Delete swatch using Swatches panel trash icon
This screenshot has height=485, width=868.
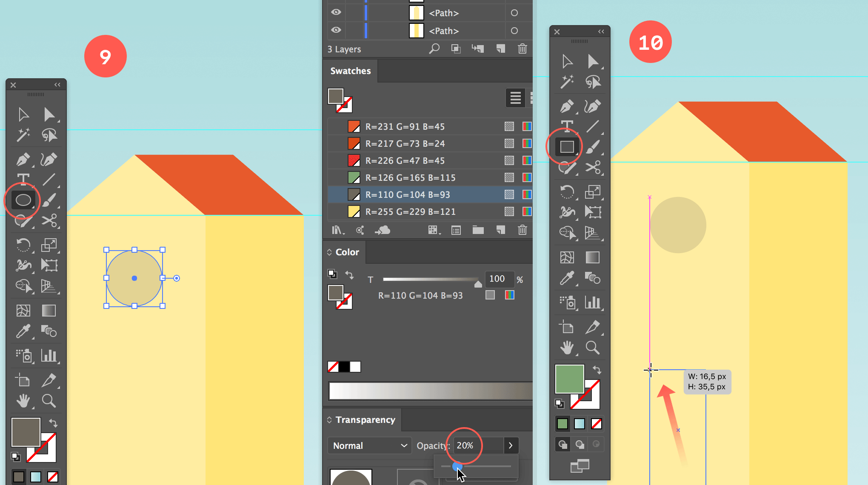(522, 230)
